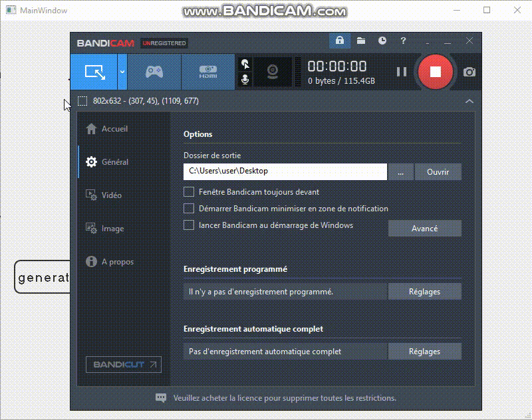Enable lancer Bandicam au démarrage de Windows

pyautogui.click(x=189, y=225)
